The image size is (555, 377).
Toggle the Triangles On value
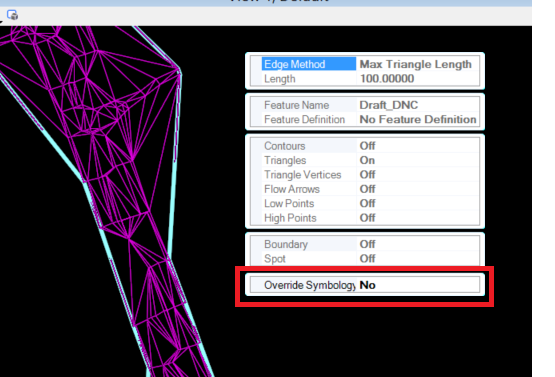coord(418,160)
